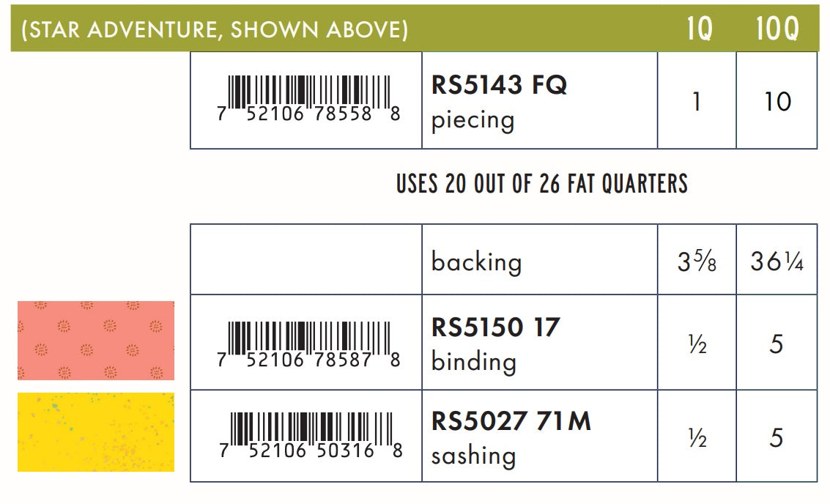Image resolution: width=830 pixels, height=504 pixels.
Task: Select the RS5143 FQ product code
Action: (499, 86)
